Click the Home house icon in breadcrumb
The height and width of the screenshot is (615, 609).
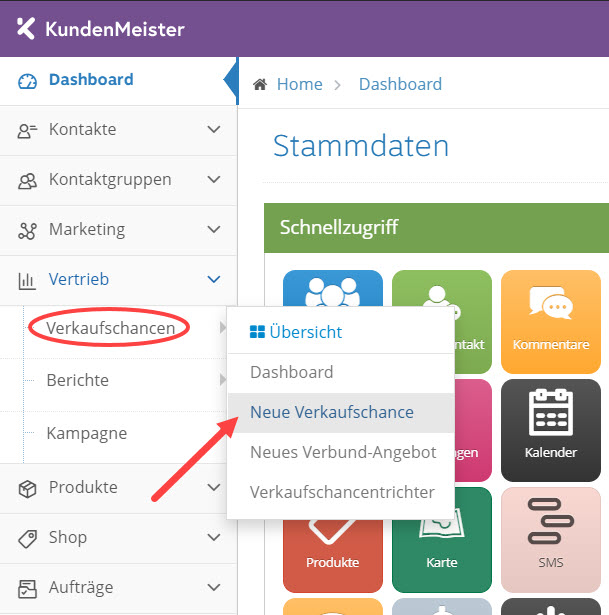pos(260,84)
